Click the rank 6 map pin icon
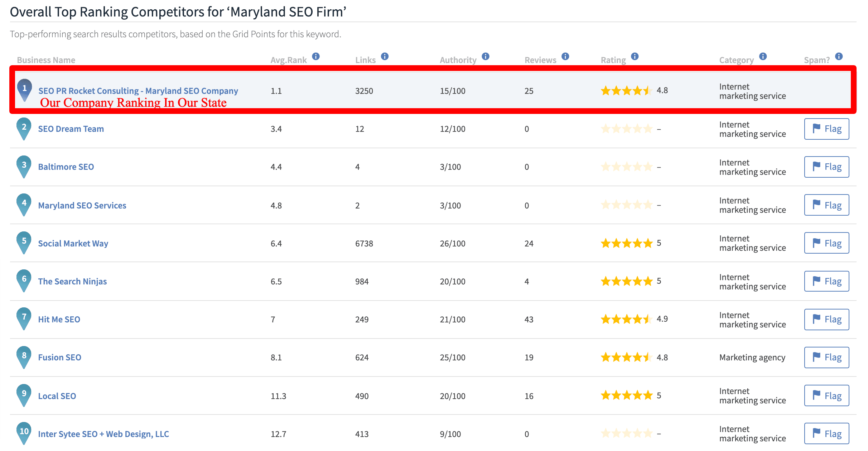Screen dimensions: 868x451 pos(24,280)
